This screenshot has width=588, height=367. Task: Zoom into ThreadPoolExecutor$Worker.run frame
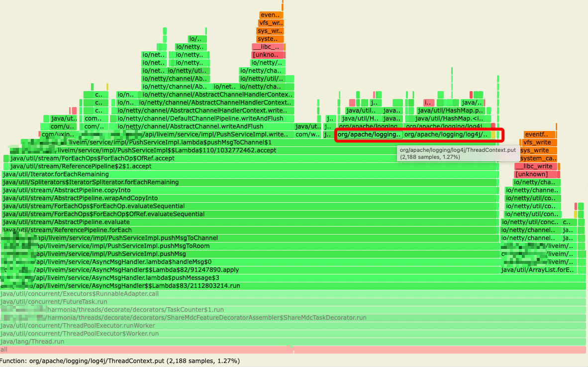coord(294,334)
